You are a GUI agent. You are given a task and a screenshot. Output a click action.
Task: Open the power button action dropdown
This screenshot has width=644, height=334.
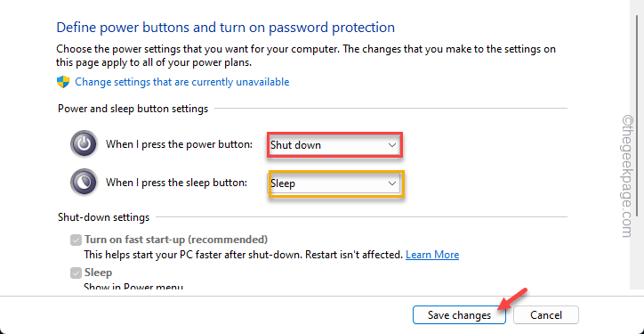(334, 145)
